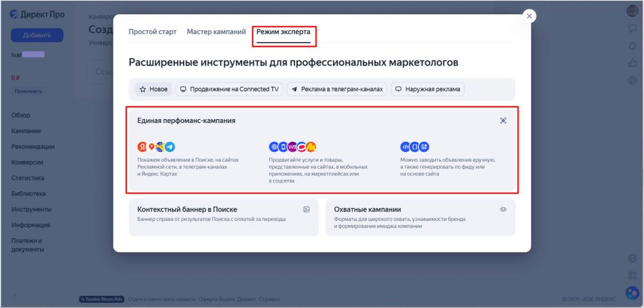Image resolution: width=644 pixels, height=308 pixels.
Task: Open the Охватные кампании card
Action: click(x=420, y=217)
